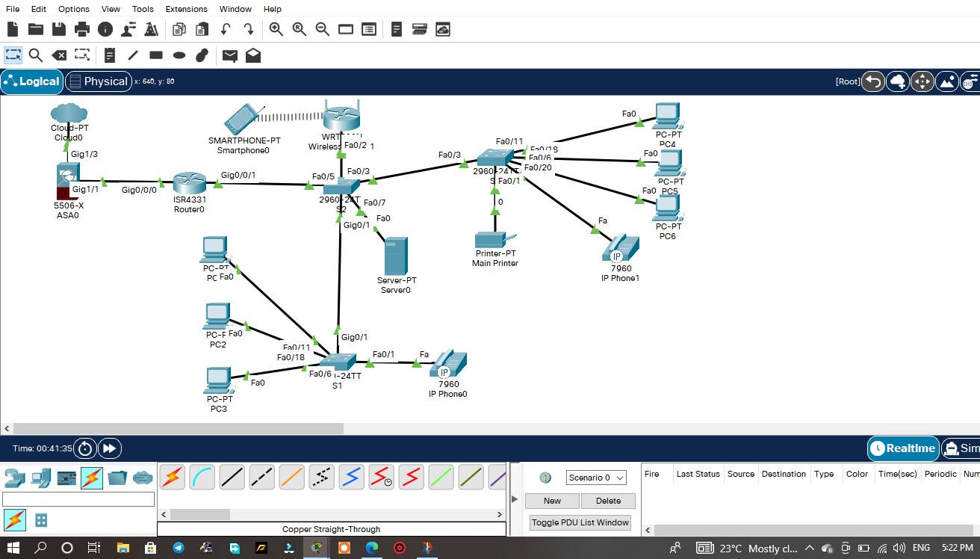Image resolution: width=980 pixels, height=559 pixels.
Task: Choose the Draw Ellipse tool
Action: click(x=179, y=55)
